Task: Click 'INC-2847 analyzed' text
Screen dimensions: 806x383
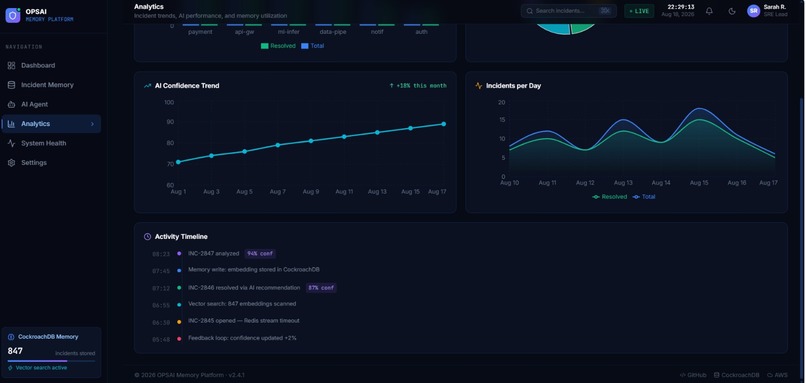Action: (213, 253)
